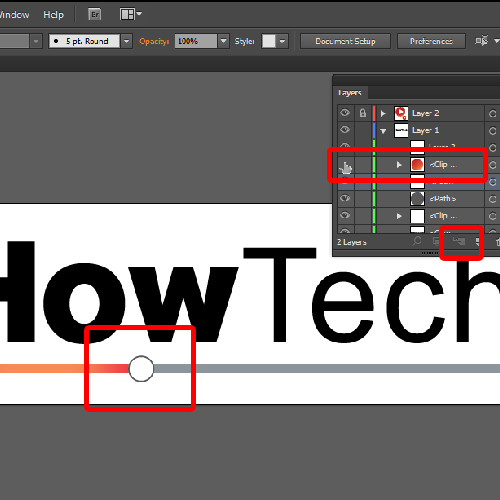Click the orange Clip group thumbnail
Screen dimensions: 500x500
click(x=417, y=165)
